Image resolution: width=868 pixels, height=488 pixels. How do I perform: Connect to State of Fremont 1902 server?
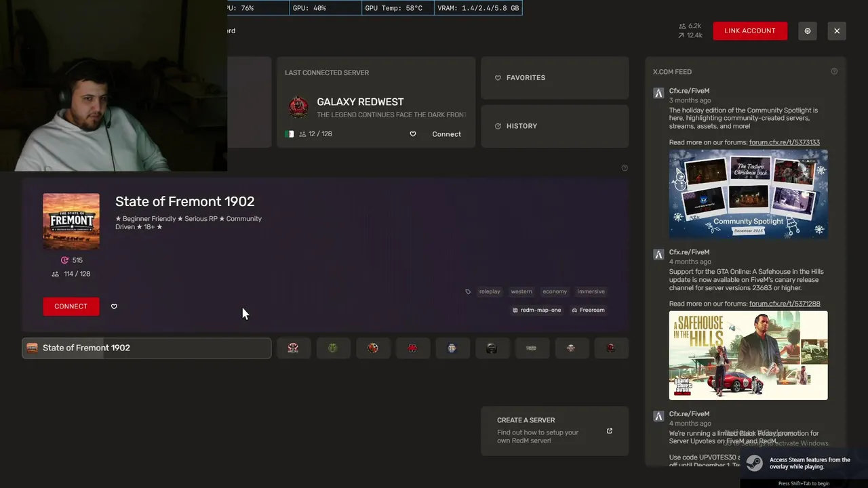71,306
